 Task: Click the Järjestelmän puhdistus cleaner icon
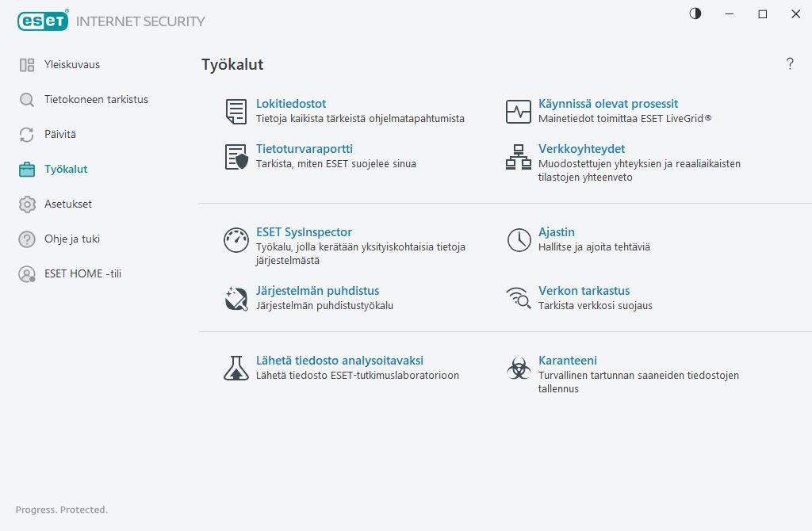pos(236,299)
